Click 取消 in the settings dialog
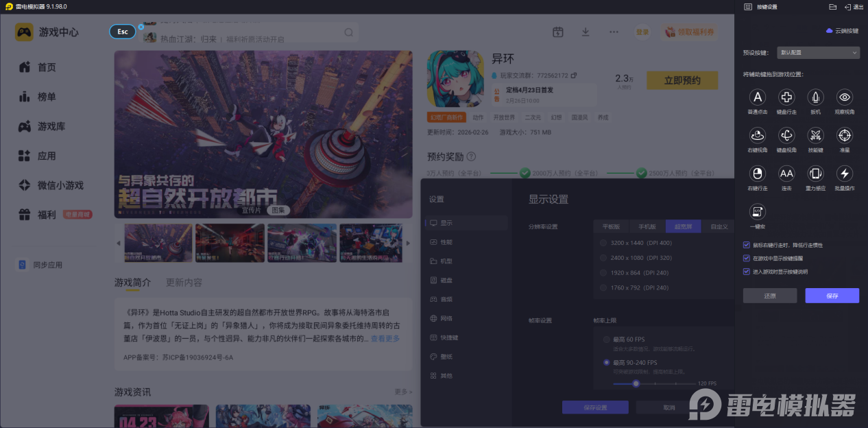Viewport: 868px width, 428px height. tap(669, 407)
